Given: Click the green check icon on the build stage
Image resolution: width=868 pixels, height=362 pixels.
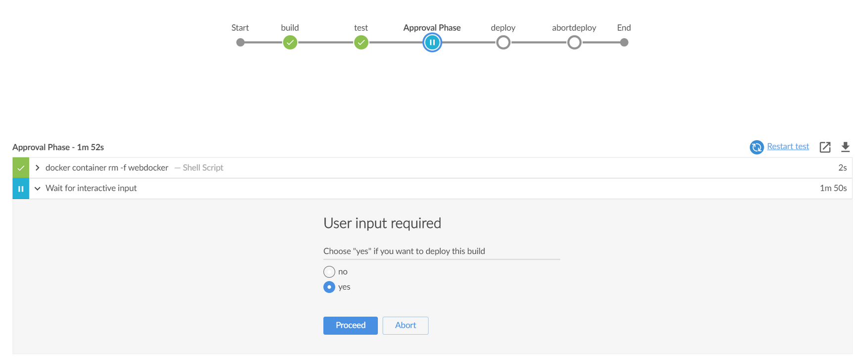Looking at the screenshot, I should (290, 43).
